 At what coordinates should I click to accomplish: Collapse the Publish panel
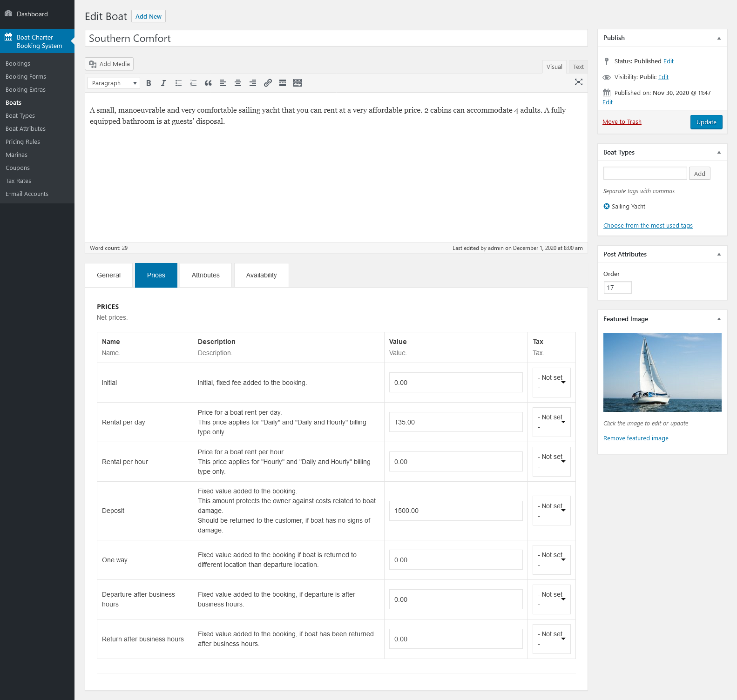point(719,38)
